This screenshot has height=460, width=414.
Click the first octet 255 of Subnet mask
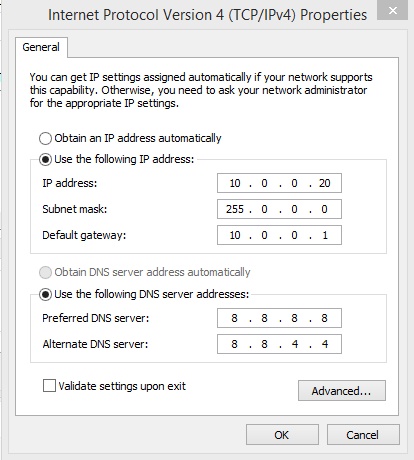click(x=235, y=209)
